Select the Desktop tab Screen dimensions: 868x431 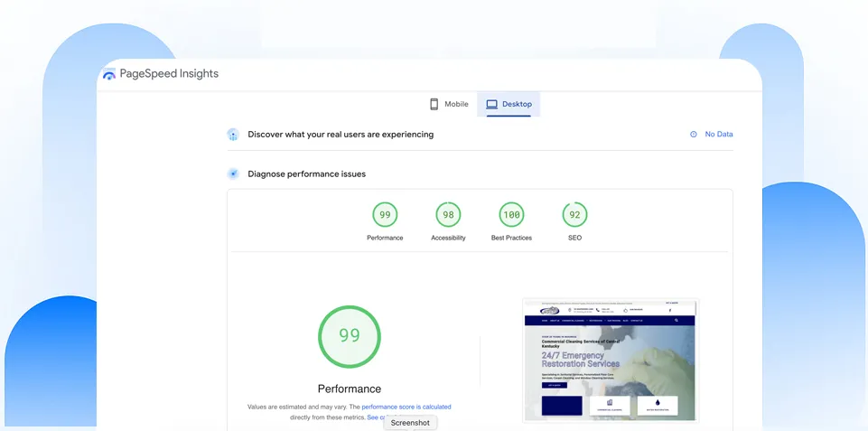pyautogui.click(x=509, y=104)
